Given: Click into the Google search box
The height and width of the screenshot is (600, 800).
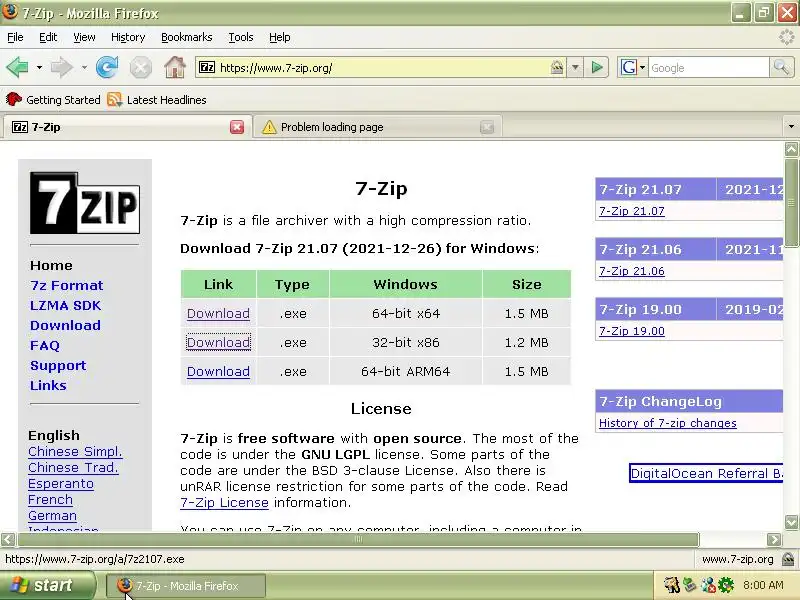Looking at the screenshot, I should pyautogui.click(x=708, y=67).
